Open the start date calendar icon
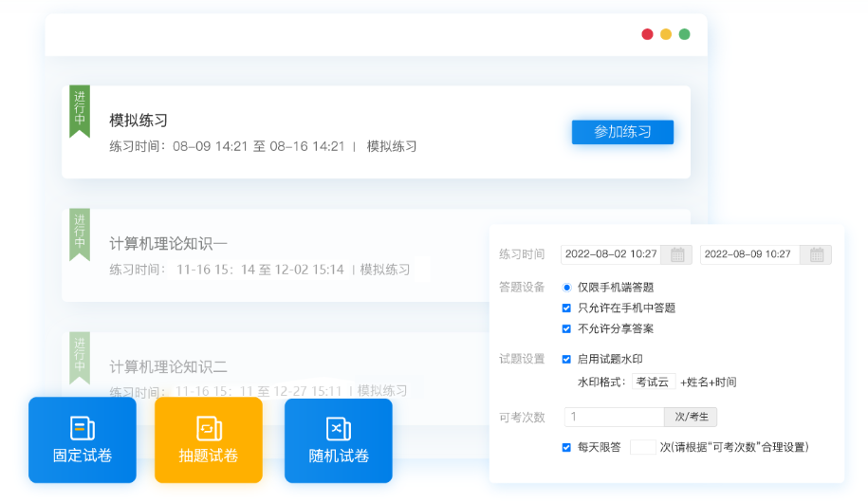The width and height of the screenshot is (868, 504). pyautogui.click(x=677, y=254)
